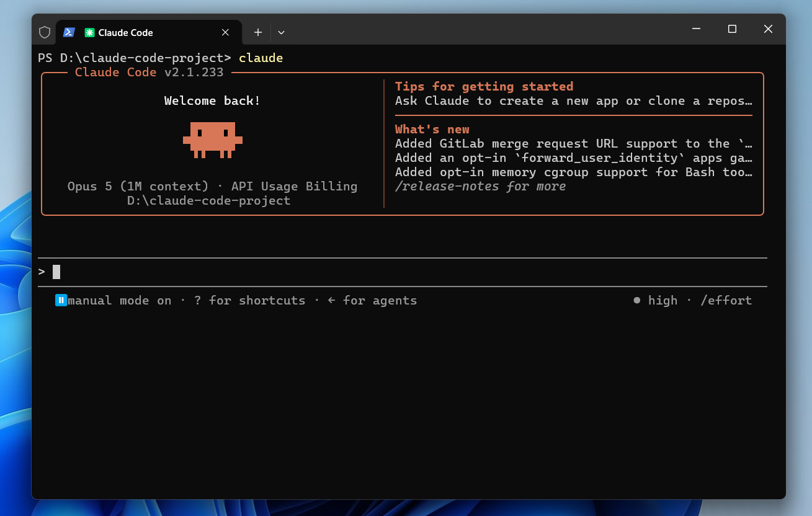
Task: Click the PowerShell prompt "PS D:\claude-code-project>"
Action: pyautogui.click(x=135, y=58)
